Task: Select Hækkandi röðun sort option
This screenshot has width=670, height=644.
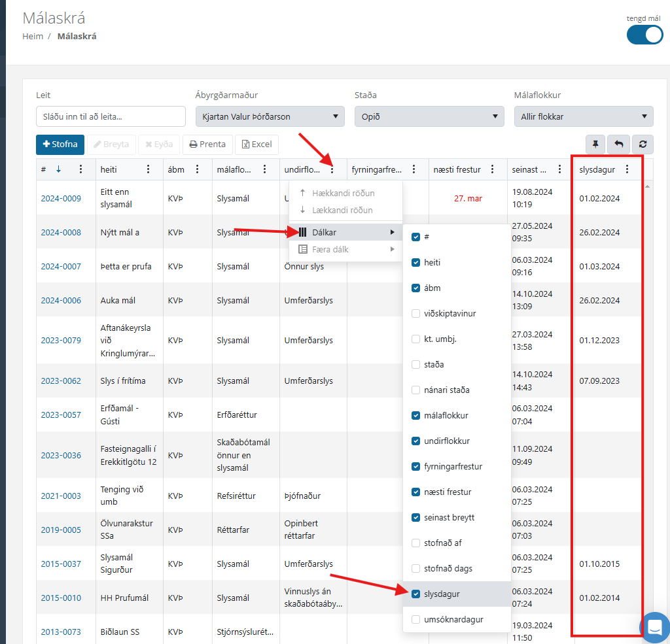Action: click(345, 193)
